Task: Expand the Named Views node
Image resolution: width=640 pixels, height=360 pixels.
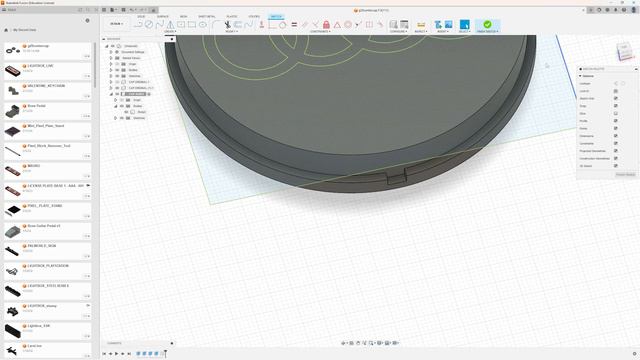Action: (111, 58)
